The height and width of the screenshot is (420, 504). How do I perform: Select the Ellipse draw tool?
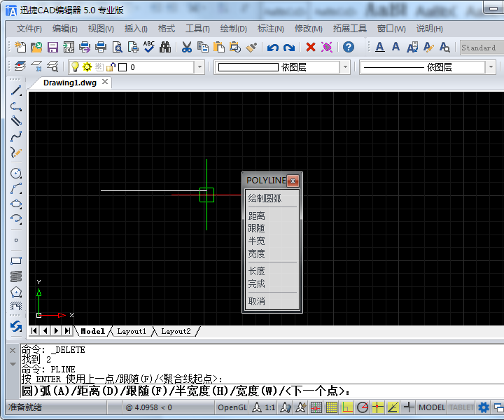tap(16, 204)
